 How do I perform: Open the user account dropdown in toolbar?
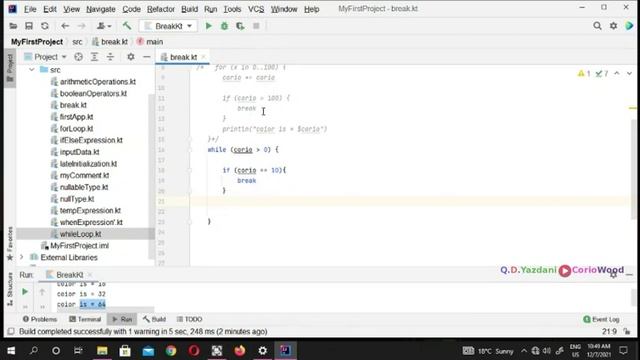(104, 26)
